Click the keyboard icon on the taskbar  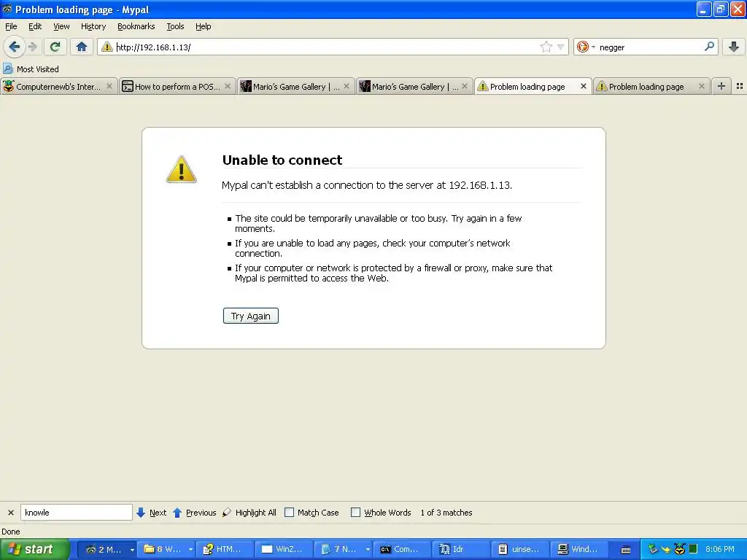click(626, 550)
